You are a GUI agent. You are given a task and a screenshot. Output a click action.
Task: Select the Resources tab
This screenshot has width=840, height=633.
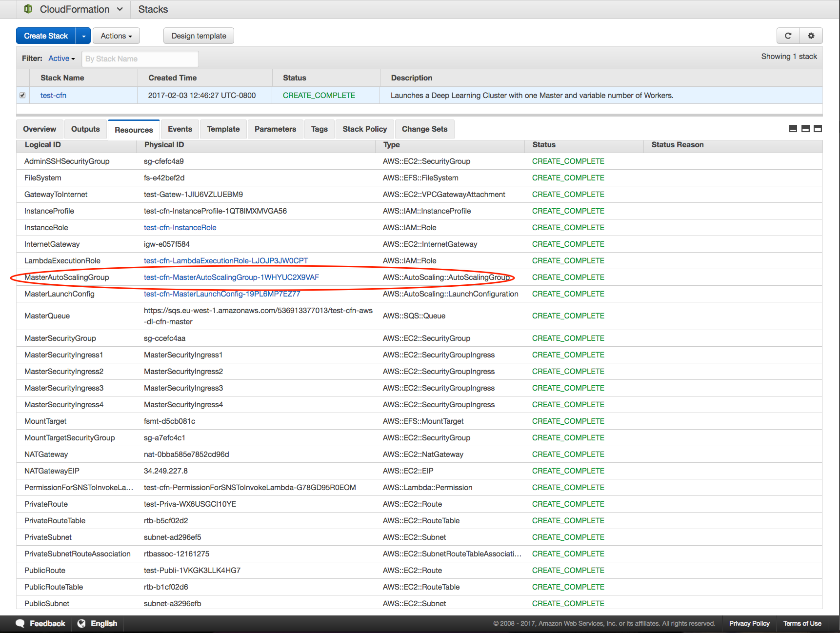point(134,130)
